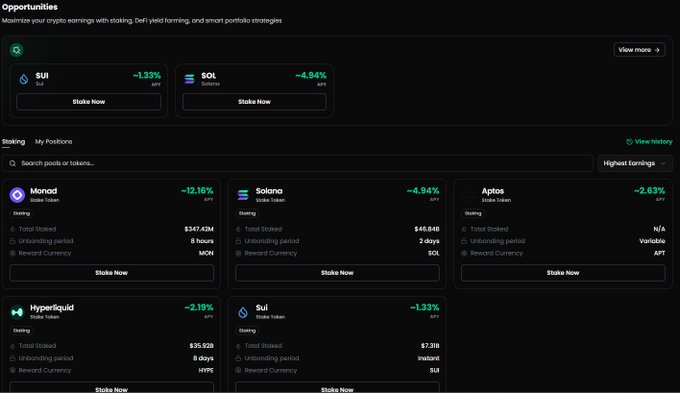Click the clock icon beside View history
680x393 pixels.
tap(629, 142)
